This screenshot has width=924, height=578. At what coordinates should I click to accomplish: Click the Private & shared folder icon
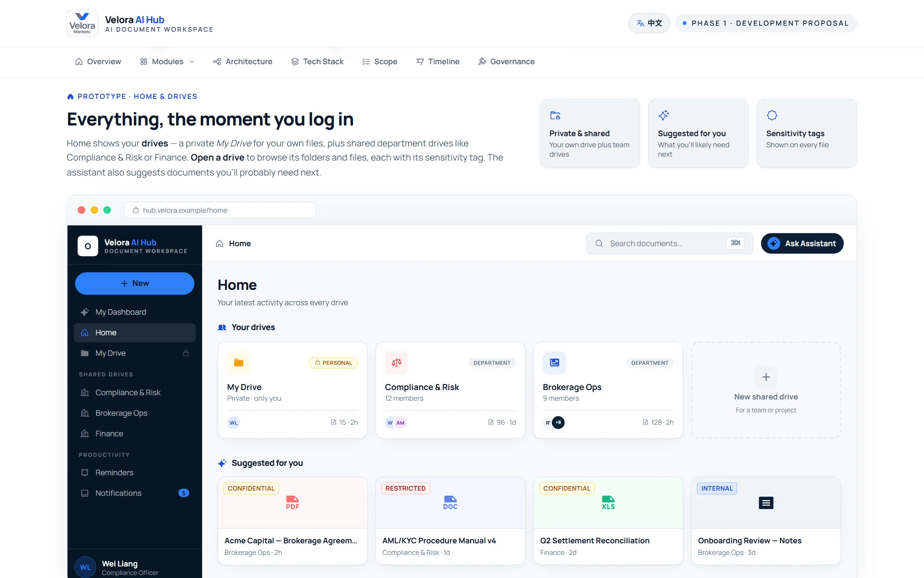(x=555, y=115)
